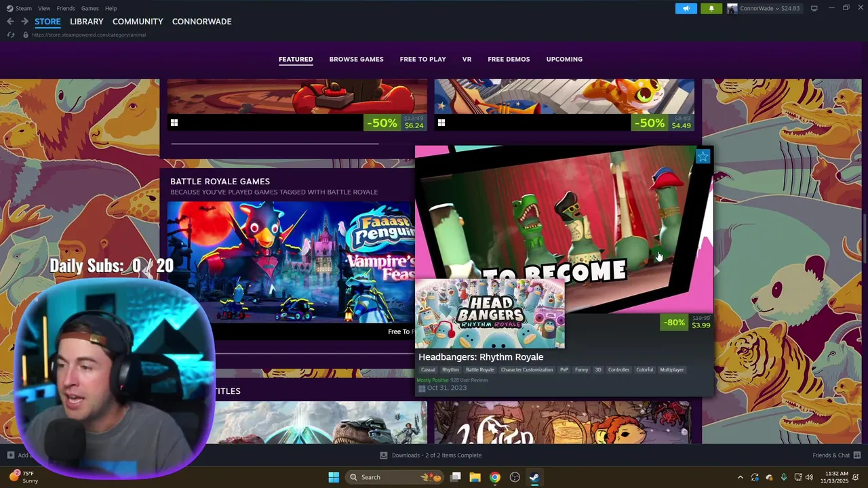Show hidden system tray icons

[x=740, y=477]
